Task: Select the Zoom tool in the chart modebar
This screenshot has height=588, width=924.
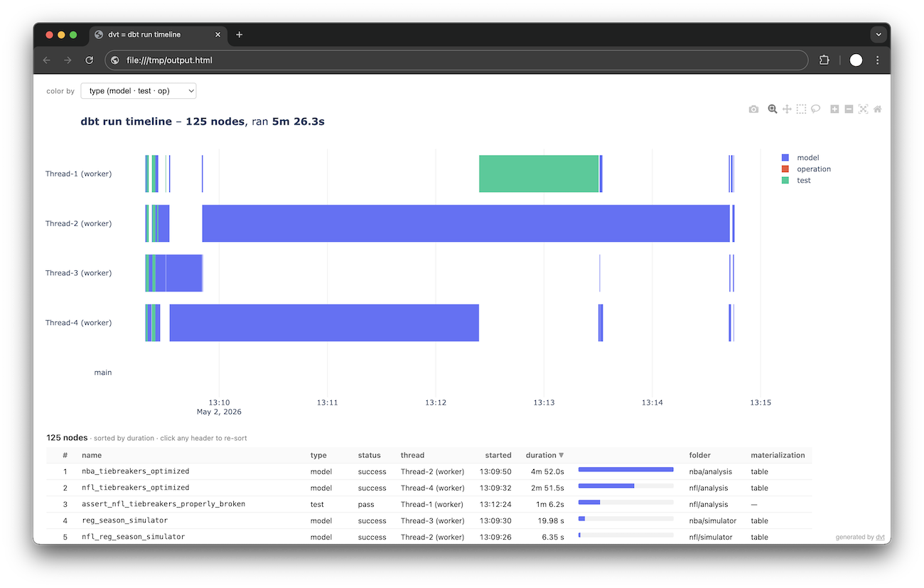Action: (x=773, y=109)
